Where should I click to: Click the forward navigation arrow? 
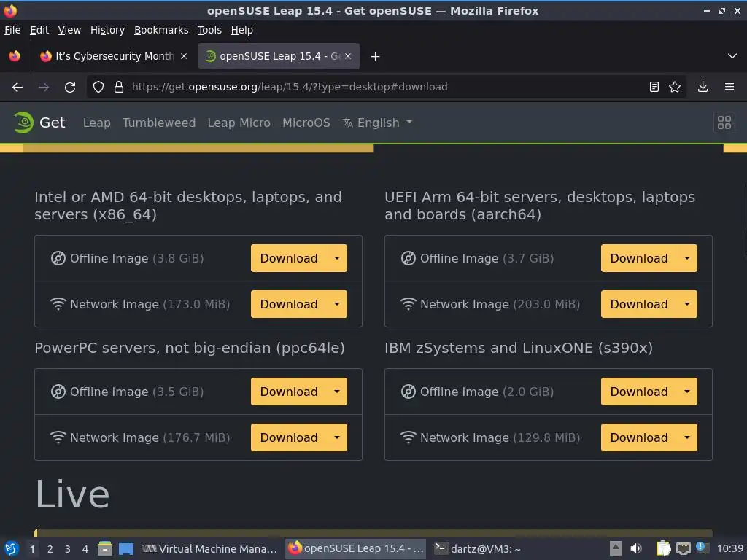pyautogui.click(x=44, y=87)
